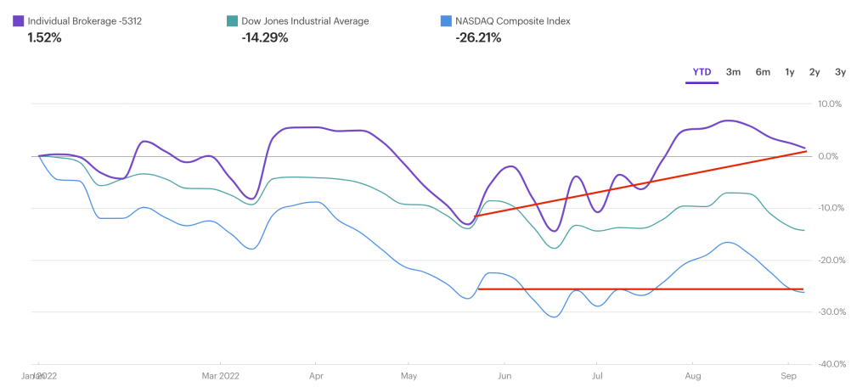Viewport: 868px width, 387px height.
Task: Select the 1y time range
Action: point(790,72)
